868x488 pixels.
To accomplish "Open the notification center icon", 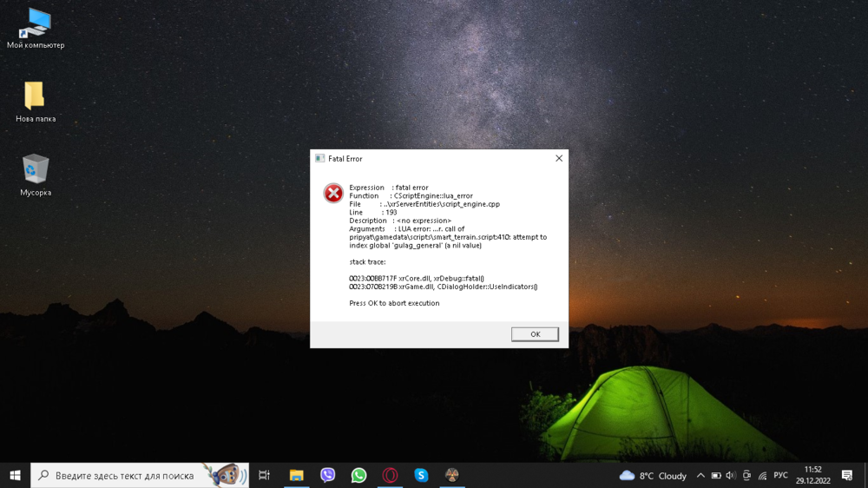I will (x=847, y=475).
